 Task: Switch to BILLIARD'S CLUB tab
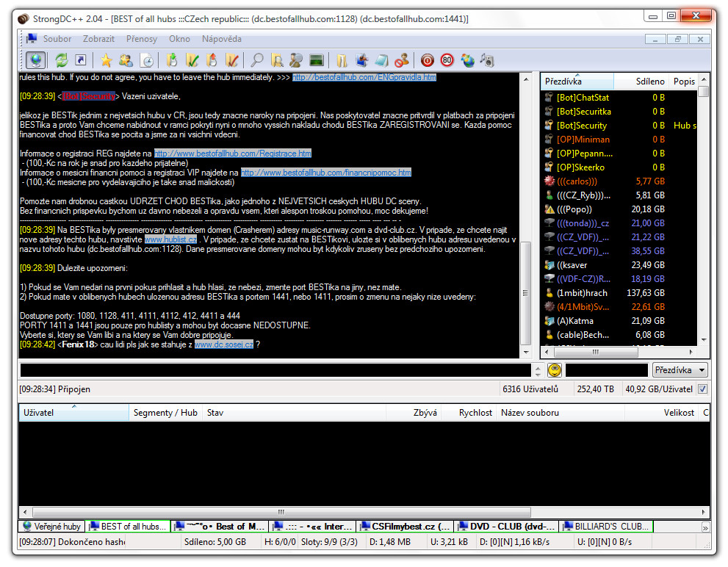point(606,527)
